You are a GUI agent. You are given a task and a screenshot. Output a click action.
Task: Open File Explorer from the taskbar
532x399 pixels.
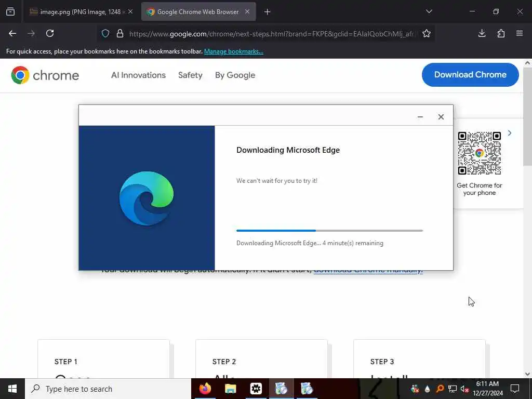(230, 389)
